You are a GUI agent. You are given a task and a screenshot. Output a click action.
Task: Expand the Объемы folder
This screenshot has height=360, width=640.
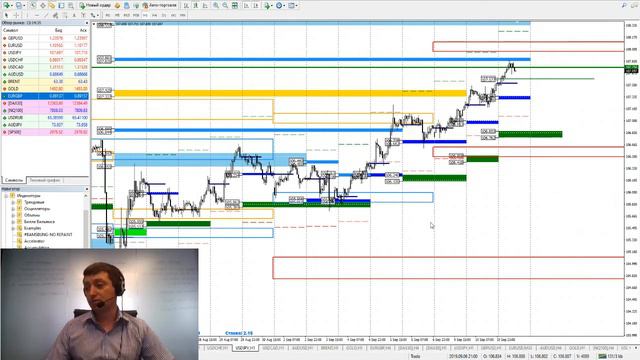13,215
